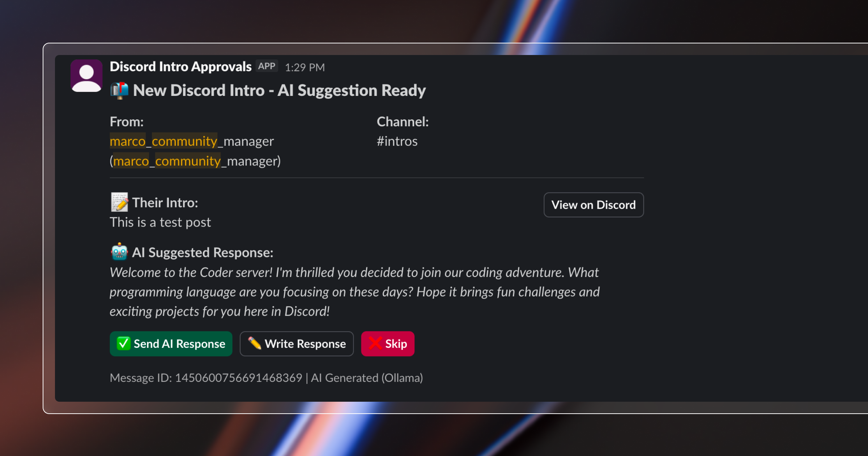Click the red X icon on Skip
The width and height of the screenshot is (868, 456).
tap(375, 343)
